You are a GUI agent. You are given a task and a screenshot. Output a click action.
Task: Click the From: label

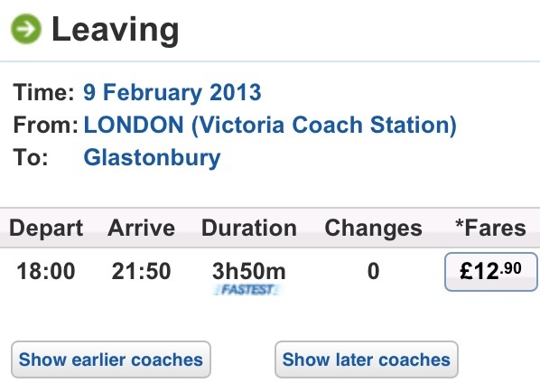coord(46,125)
